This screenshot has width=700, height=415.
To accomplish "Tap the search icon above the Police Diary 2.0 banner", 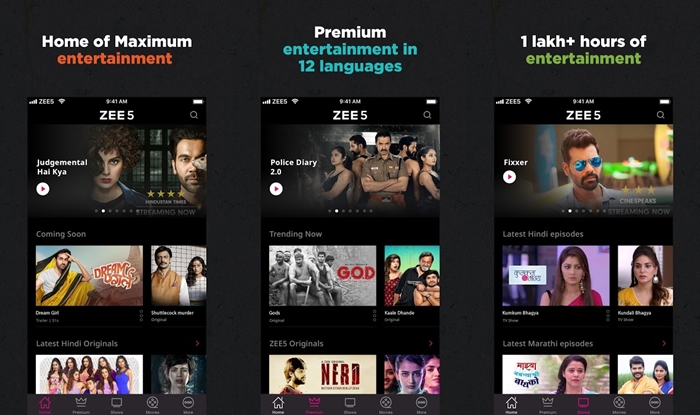I will (427, 115).
